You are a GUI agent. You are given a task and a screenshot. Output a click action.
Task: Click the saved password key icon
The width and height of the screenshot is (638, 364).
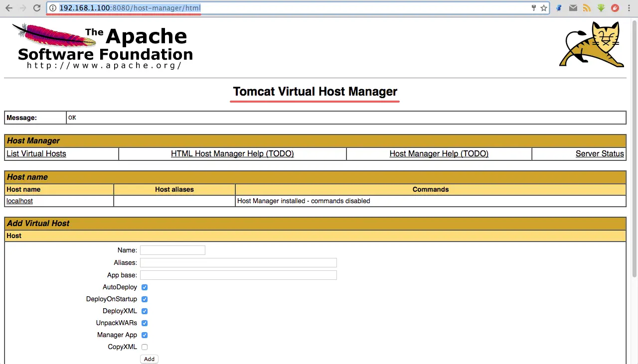tap(533, 8)
